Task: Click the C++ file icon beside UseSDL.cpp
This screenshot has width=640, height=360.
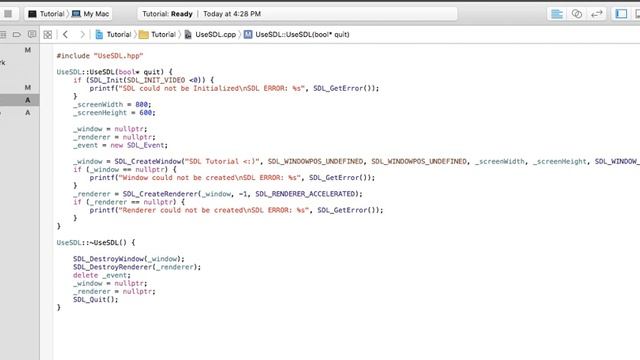Action: (188, 35)
